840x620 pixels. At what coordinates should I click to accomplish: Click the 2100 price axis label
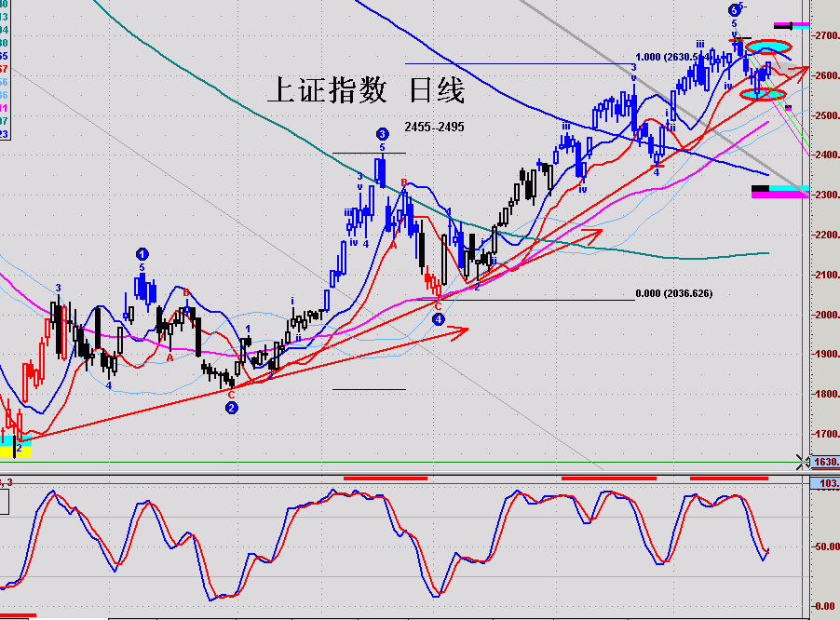[827, 276]
